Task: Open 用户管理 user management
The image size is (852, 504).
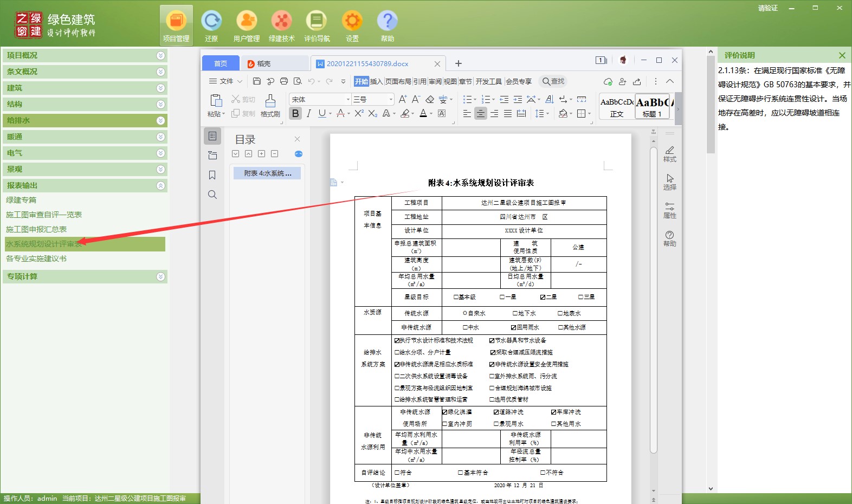Action: (247, 25)
